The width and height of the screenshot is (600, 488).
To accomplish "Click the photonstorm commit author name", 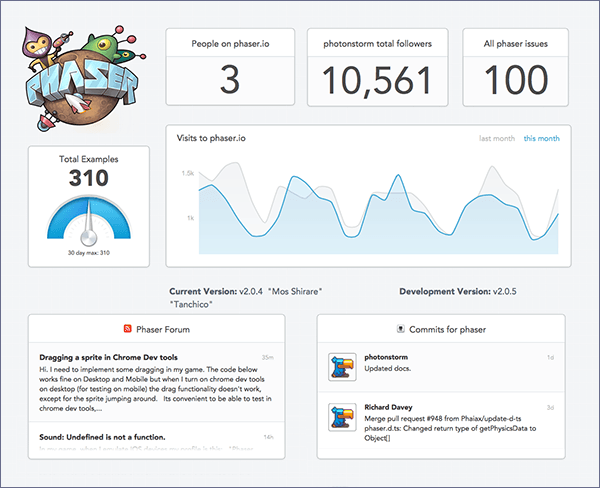I will 386,357.
